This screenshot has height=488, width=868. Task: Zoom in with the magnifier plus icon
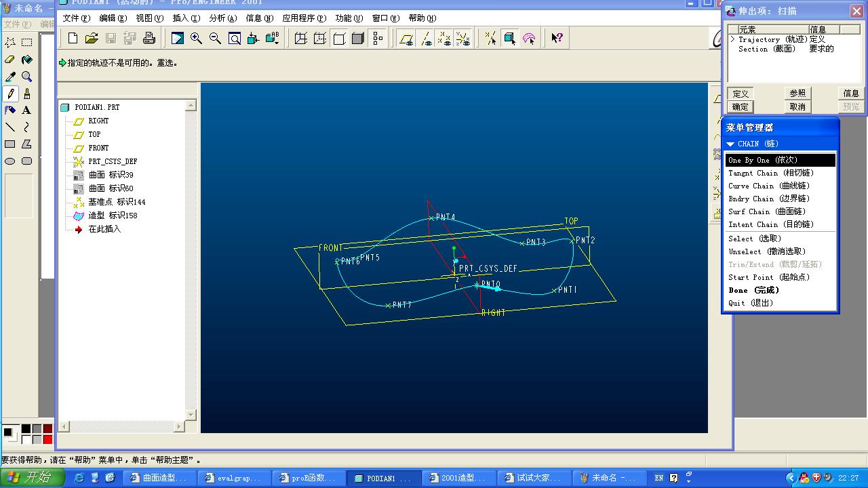pos(196,38)
